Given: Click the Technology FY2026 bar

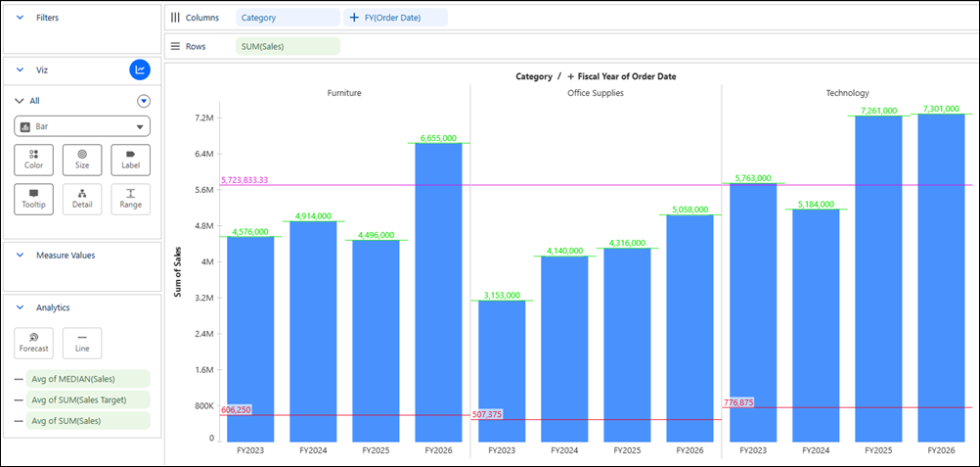Looking at the screenshot, I should pyautogui.click(x=941, y=278).
